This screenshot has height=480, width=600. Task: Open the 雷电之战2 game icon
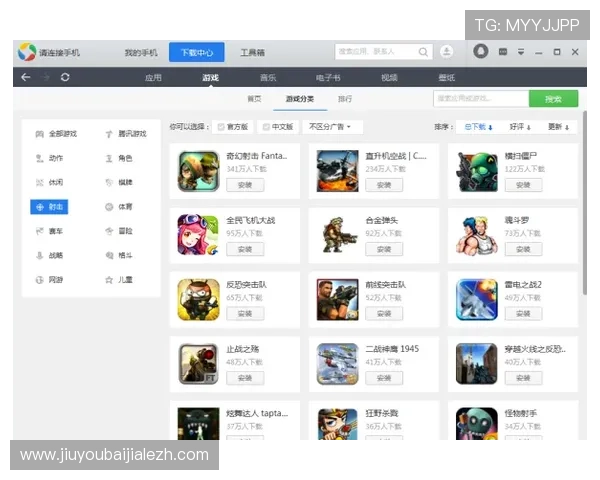pos(476,298)
